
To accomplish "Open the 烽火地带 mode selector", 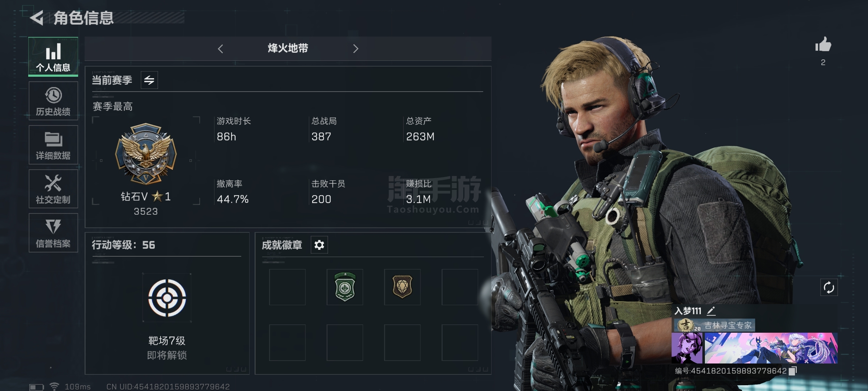I will tap(288, 48).
